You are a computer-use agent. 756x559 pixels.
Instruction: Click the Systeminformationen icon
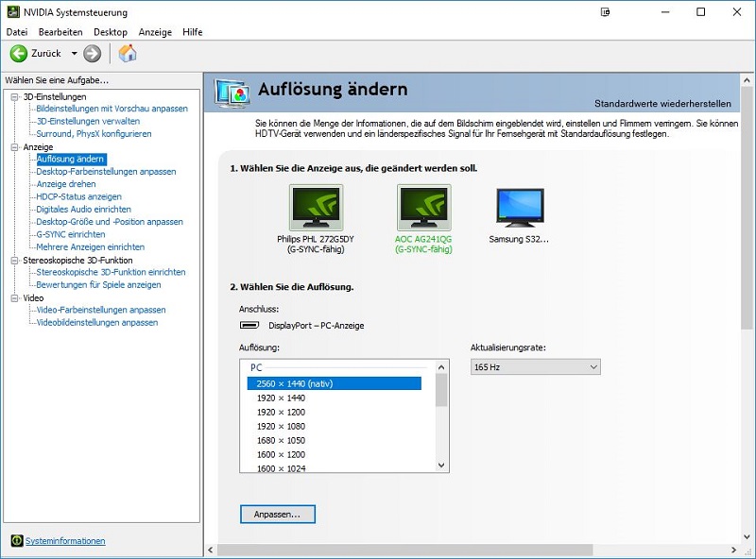17,541
